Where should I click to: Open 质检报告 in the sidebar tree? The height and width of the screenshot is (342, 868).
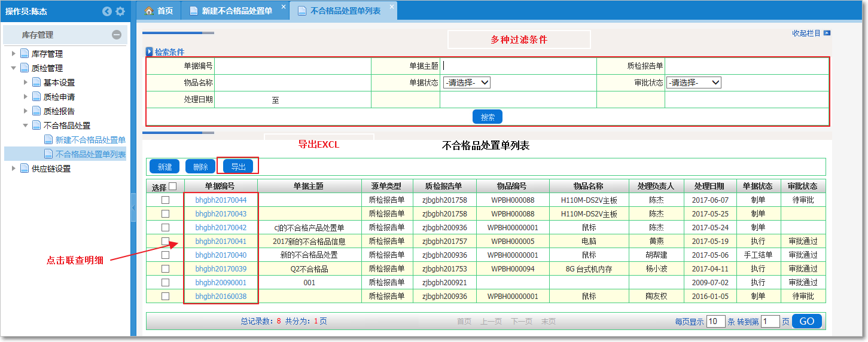(59, 111)
